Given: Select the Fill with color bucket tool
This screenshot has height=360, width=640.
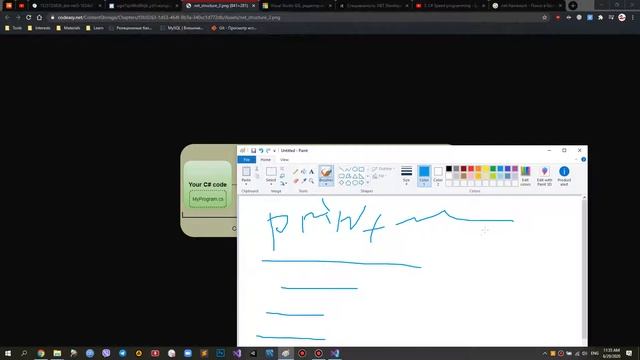Looking at the screenshot, I should tap(304, 172).
